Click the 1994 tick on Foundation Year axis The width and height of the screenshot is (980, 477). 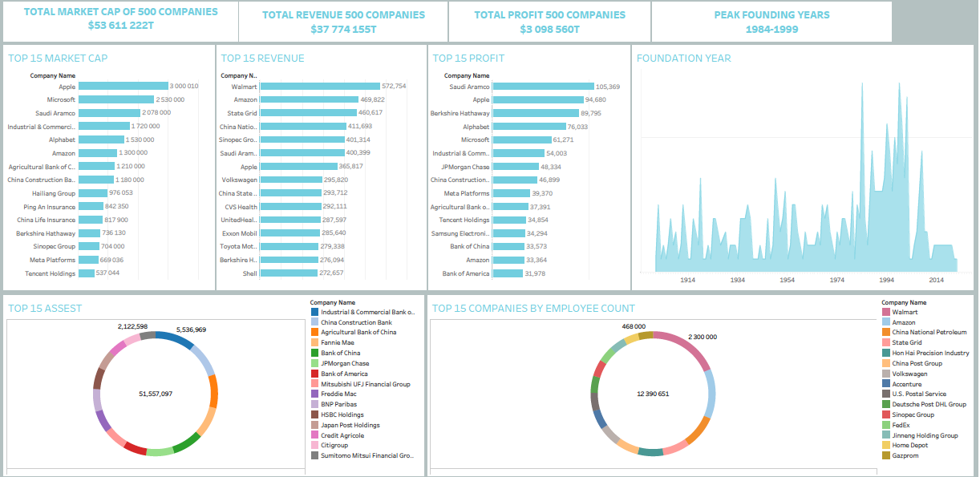(886, 280)
